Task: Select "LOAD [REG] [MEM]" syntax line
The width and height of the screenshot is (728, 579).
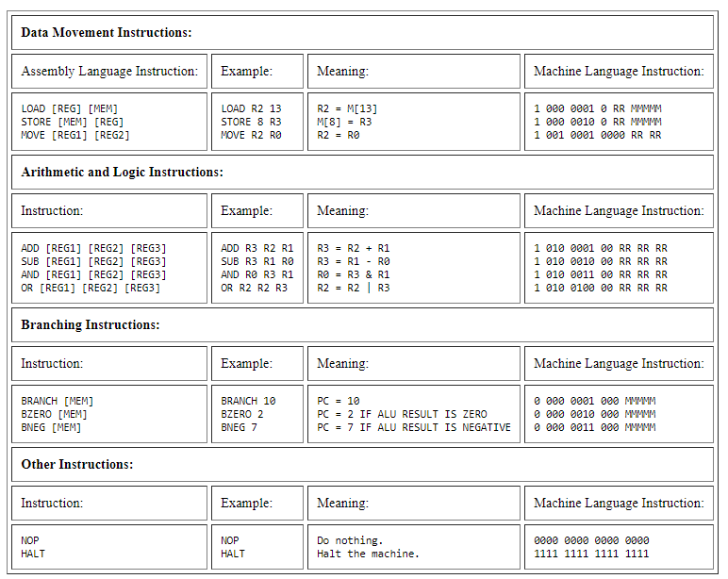Action: pos(70,108)
